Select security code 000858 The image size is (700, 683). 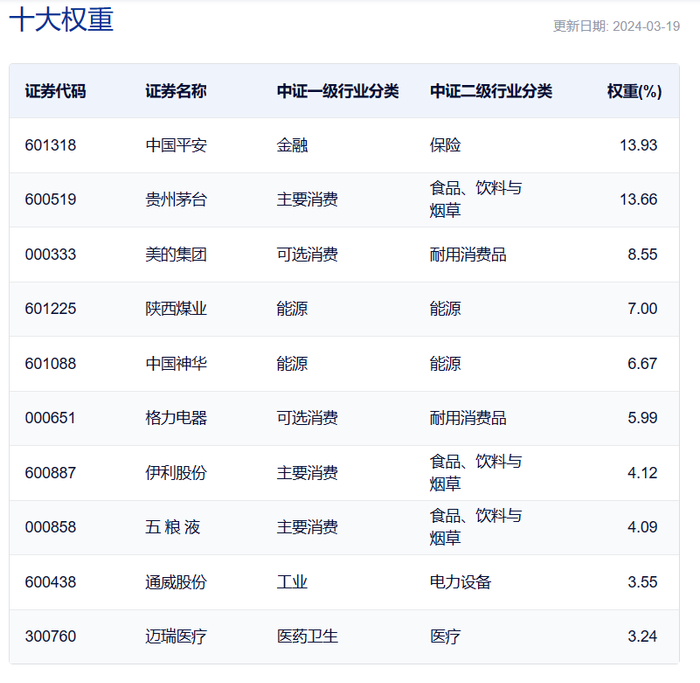[50, 527]
